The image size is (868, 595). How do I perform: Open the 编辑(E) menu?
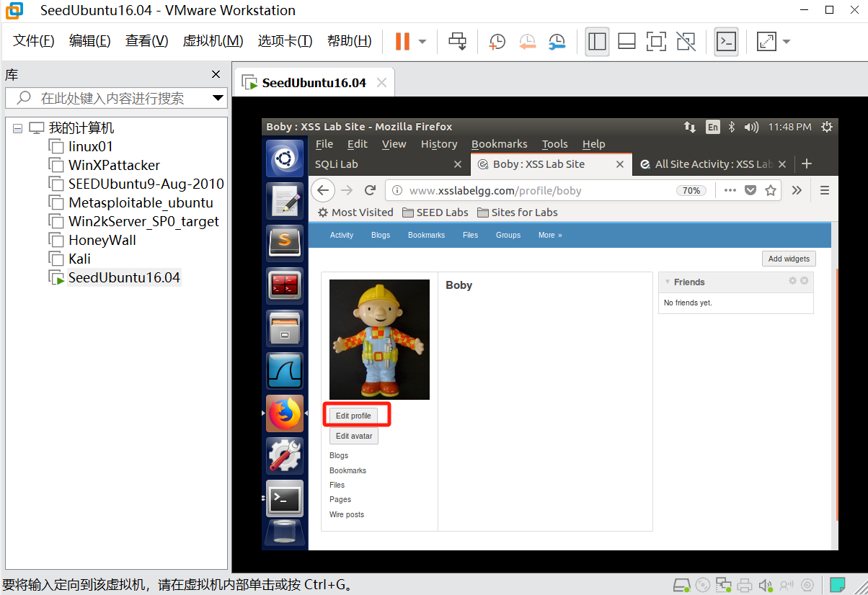pyautogui.click(x=89, y=41)
